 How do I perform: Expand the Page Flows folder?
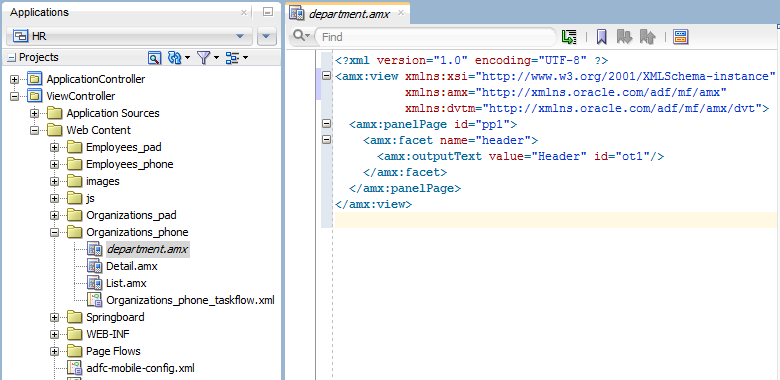tap(54, 352)
